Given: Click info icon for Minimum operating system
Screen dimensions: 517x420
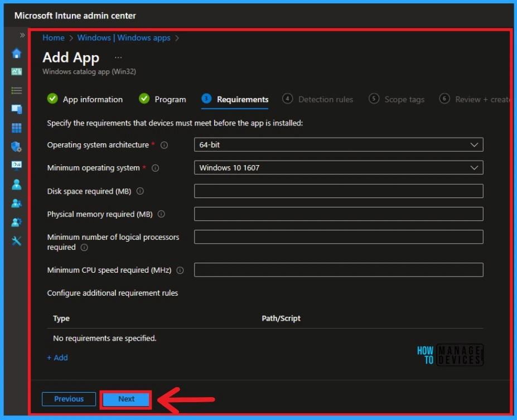Looking at the screenshot, I should 155,168.
